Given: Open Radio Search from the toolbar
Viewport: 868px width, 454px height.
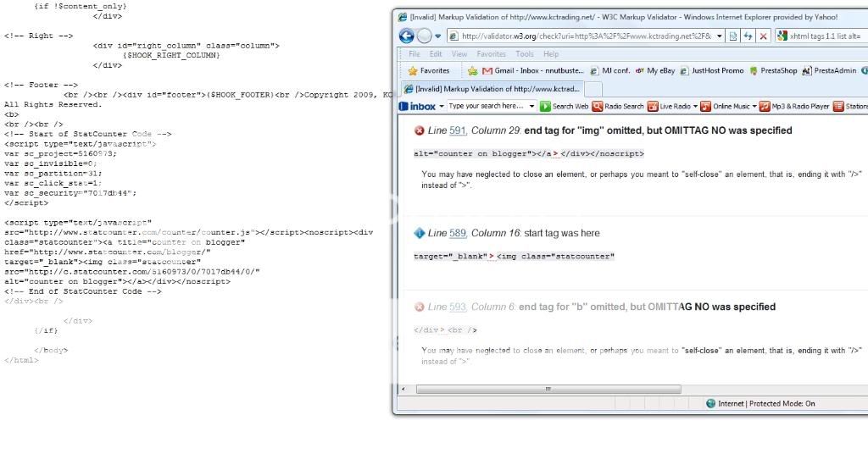Looking at the screenshot, I should coord(598,107).
